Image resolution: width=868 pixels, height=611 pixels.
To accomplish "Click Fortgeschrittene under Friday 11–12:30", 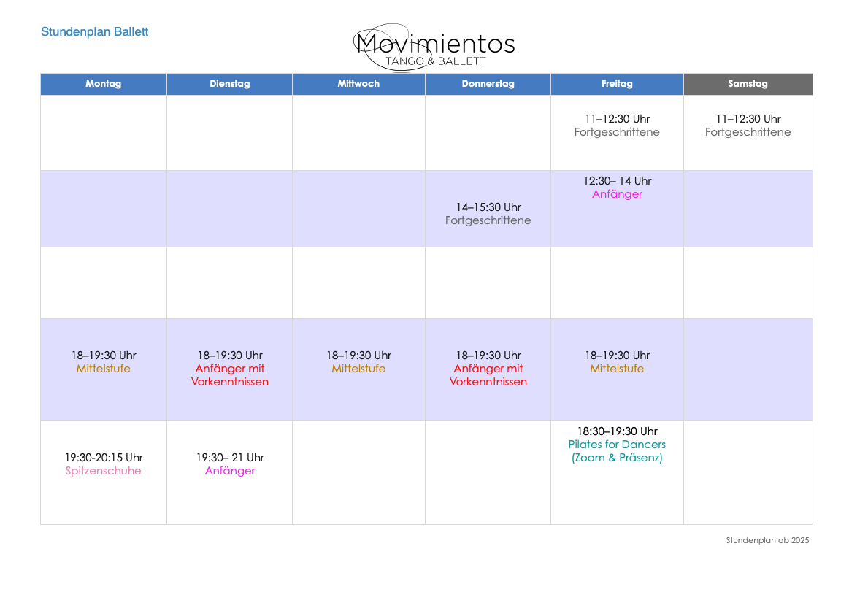I will tap(617, 132).
